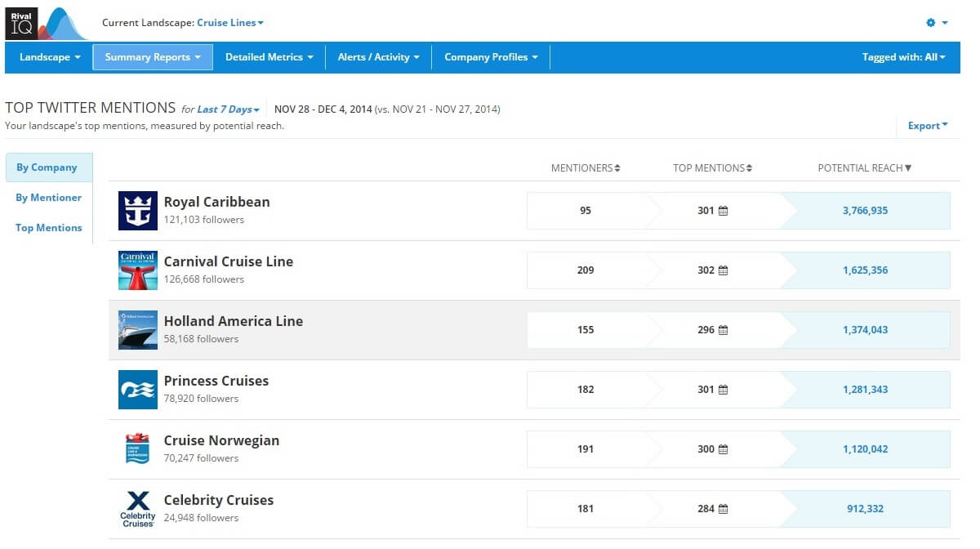
Task: Click Celebrity Cruises potential reach 912,332
Action: coord(865,509)
